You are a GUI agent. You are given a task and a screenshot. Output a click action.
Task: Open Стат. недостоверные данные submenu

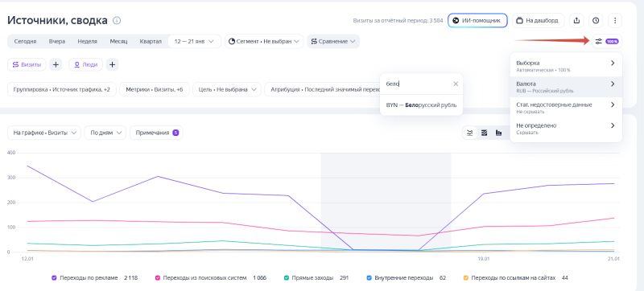tap(566, 108)
